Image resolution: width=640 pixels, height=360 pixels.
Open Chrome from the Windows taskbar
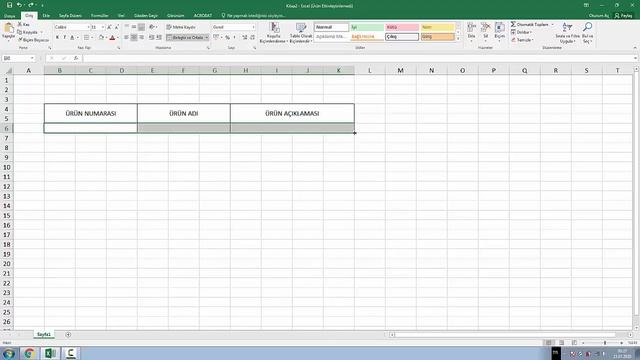[x=29, y=353]
